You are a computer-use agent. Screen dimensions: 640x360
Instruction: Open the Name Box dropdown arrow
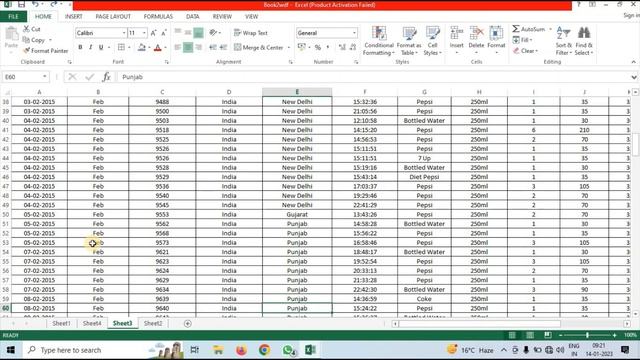click(x=44, y=77)
